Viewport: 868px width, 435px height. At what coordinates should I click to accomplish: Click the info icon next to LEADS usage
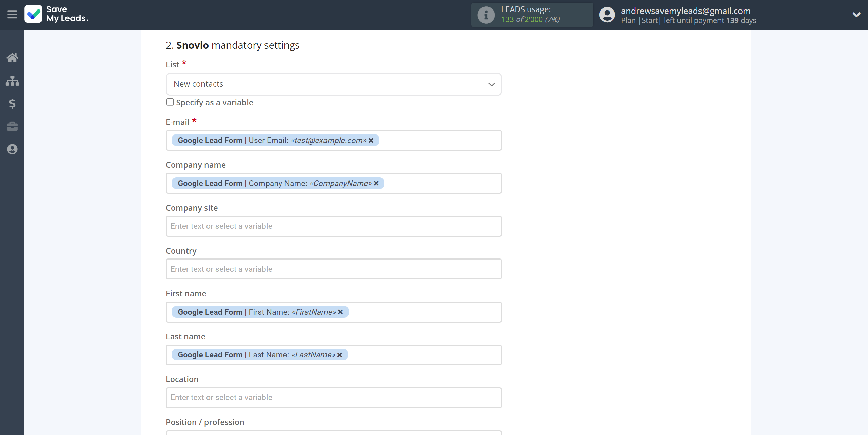coord(486,15)
